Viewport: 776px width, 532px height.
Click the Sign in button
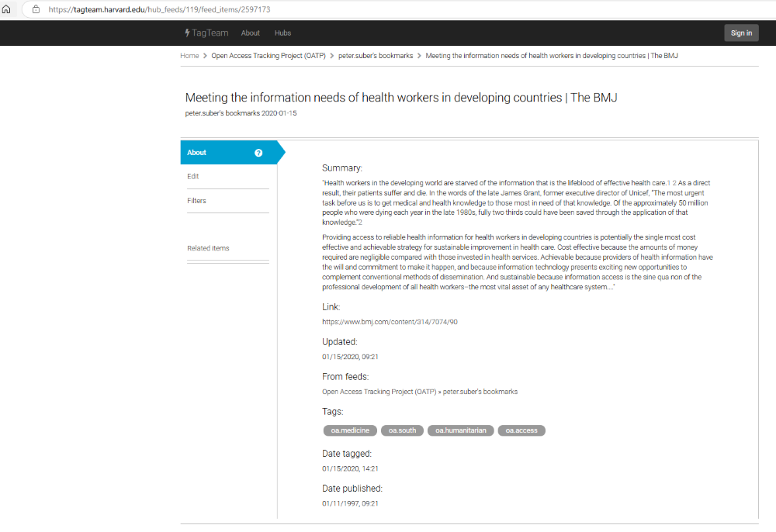pos(741,33)
